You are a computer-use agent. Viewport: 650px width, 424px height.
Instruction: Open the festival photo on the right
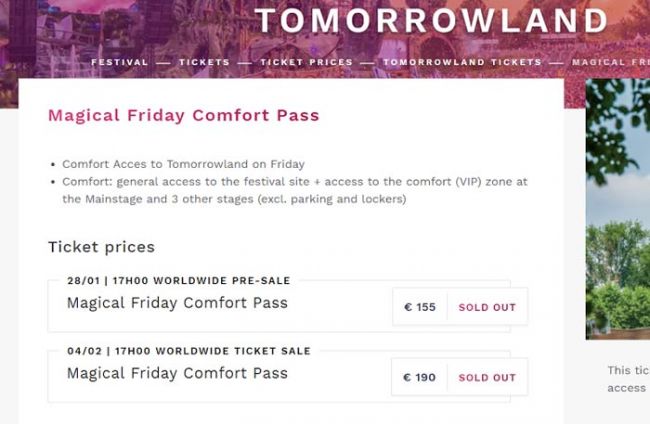618,209
